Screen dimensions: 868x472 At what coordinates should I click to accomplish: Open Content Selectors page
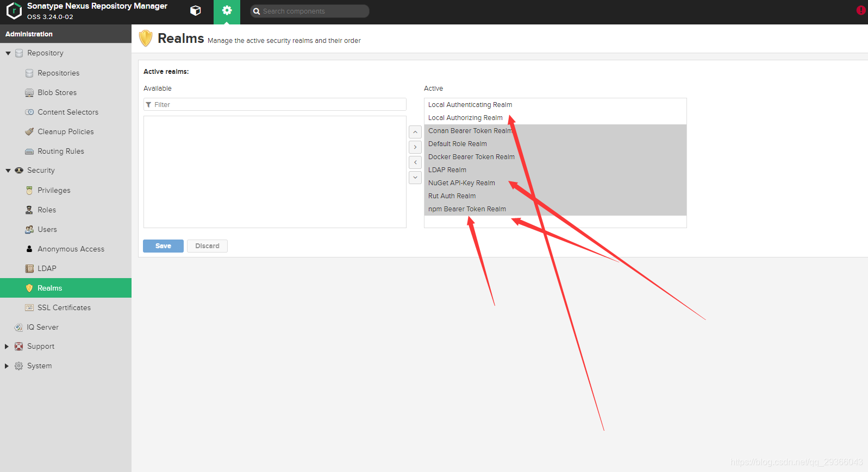tap(68, 112)
